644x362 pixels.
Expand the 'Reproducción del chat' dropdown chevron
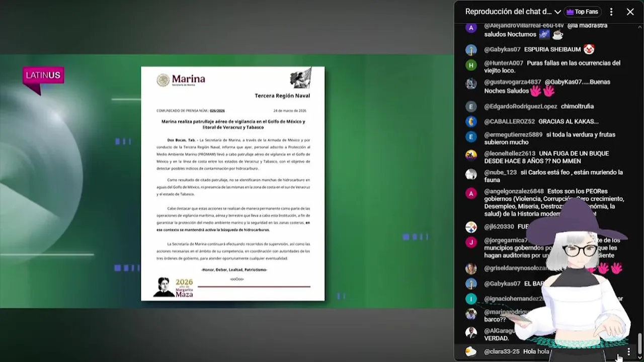(x=557, y=12)
